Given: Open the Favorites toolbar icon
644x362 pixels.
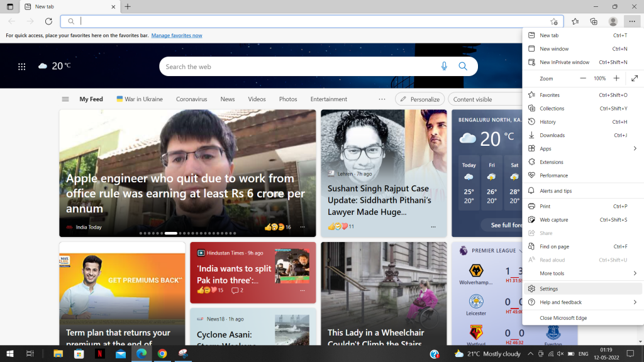Looking at the screenshot, I should coord(574,21).
